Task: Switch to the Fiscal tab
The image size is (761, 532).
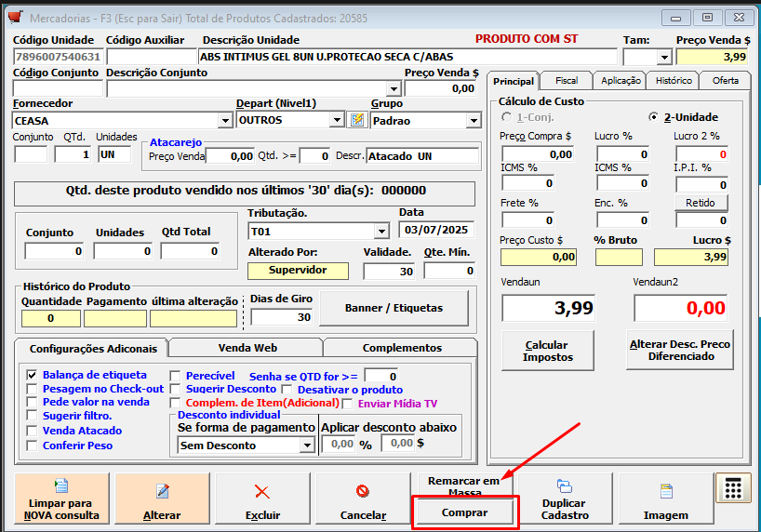Action: point(566,81)
